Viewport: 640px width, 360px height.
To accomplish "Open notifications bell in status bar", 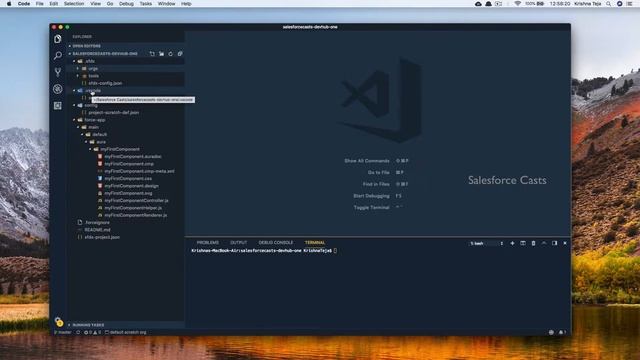I will coord(562,332).
